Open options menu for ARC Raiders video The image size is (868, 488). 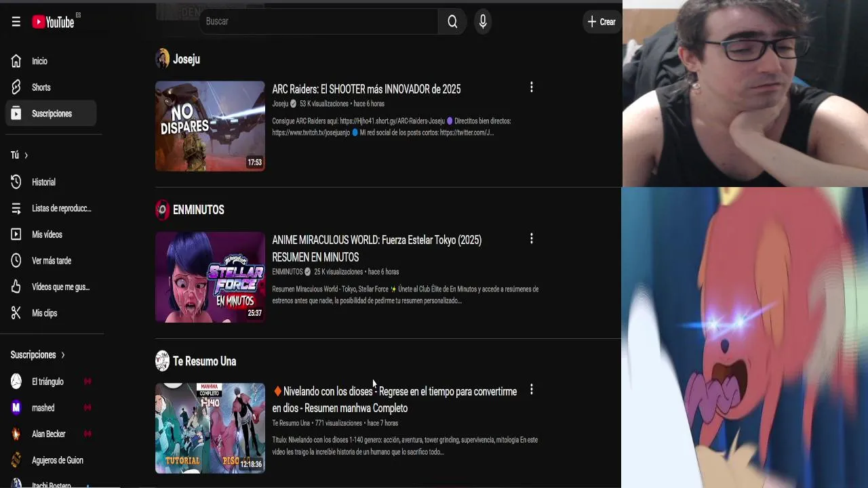point(532,87)
